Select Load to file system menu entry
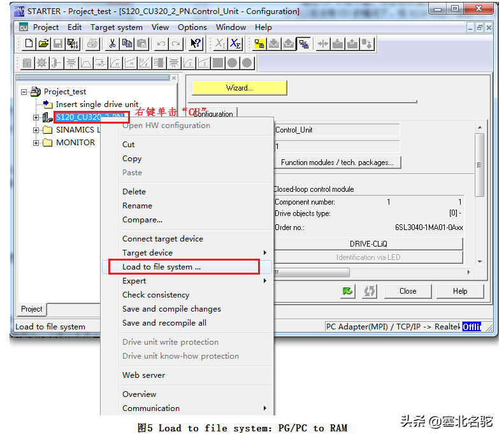 pos(161,267)
